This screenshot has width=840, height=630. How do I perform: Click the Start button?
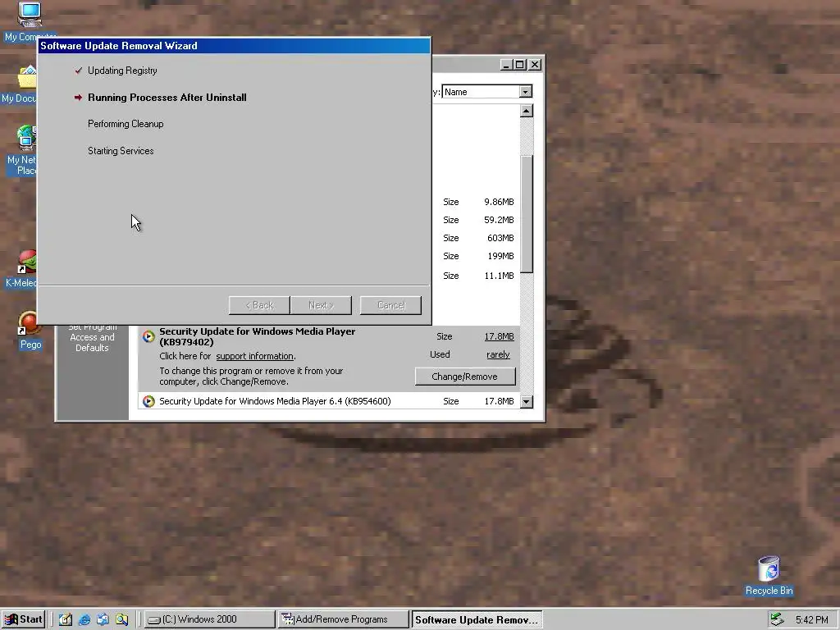23,619
